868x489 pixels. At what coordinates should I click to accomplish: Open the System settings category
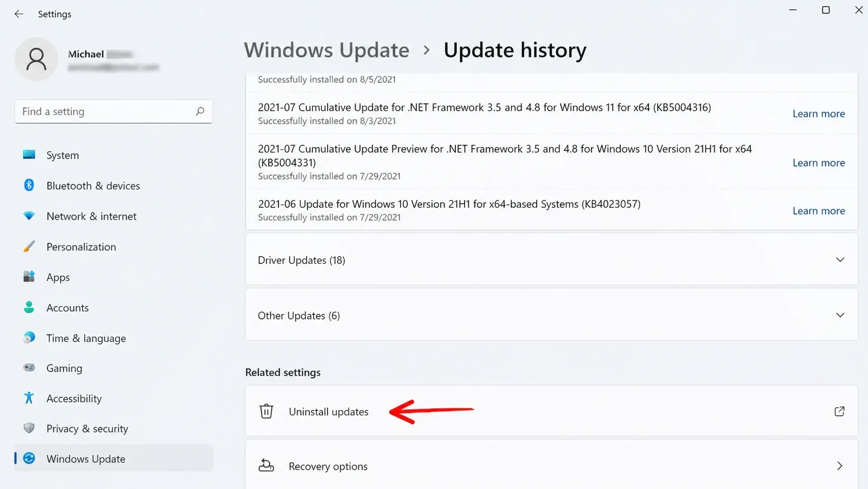(114, 155)
